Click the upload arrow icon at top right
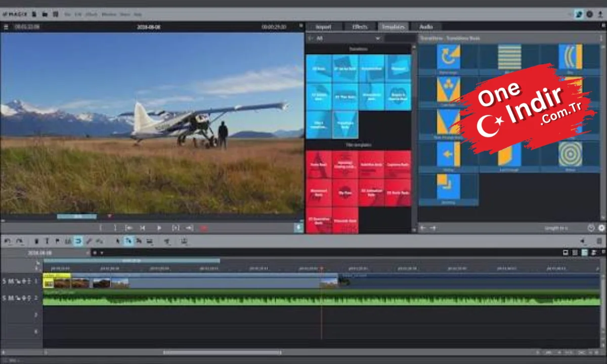 tap(600, 14)
